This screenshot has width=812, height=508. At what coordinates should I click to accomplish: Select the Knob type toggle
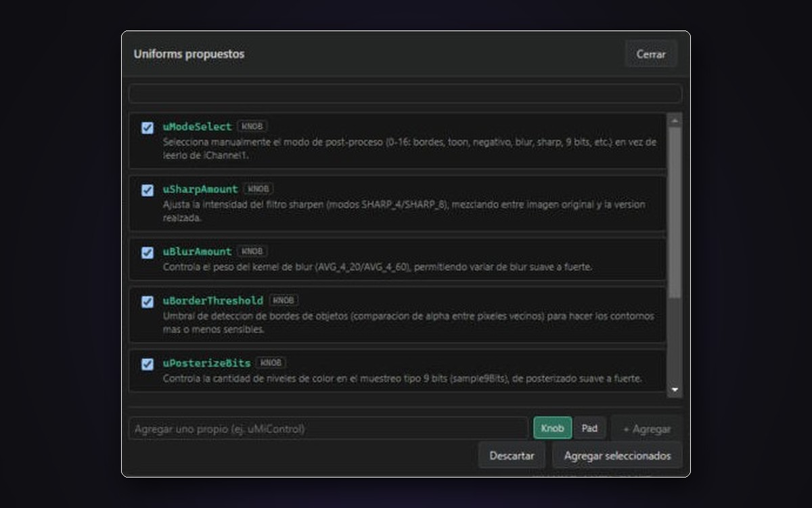(552, 428)
